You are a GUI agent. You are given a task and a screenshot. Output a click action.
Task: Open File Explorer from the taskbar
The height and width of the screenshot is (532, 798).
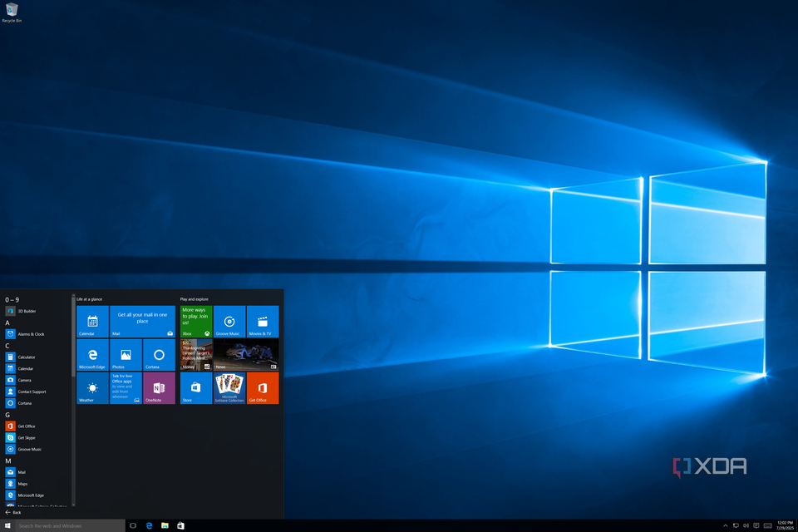pyautogui.click(x=165, y=525)
